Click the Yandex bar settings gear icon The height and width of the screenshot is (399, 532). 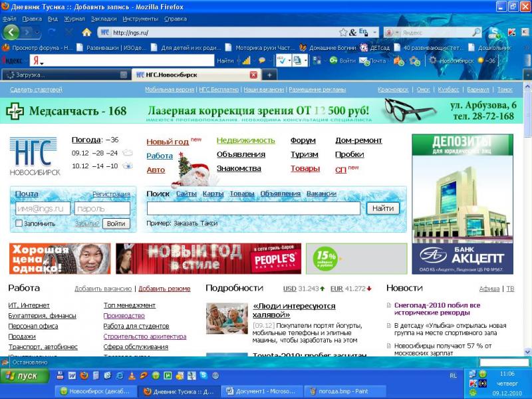point(433,61)
